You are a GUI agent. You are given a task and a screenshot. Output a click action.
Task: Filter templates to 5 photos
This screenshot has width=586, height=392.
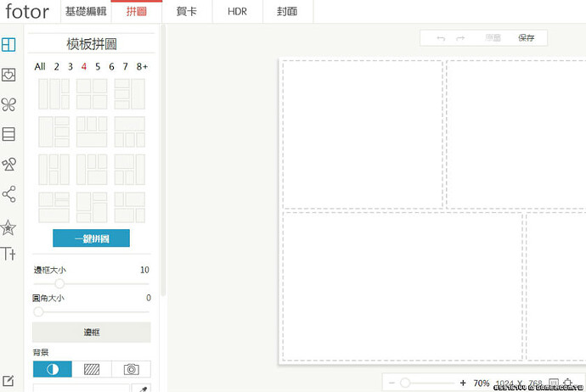[x=98, y=66]
